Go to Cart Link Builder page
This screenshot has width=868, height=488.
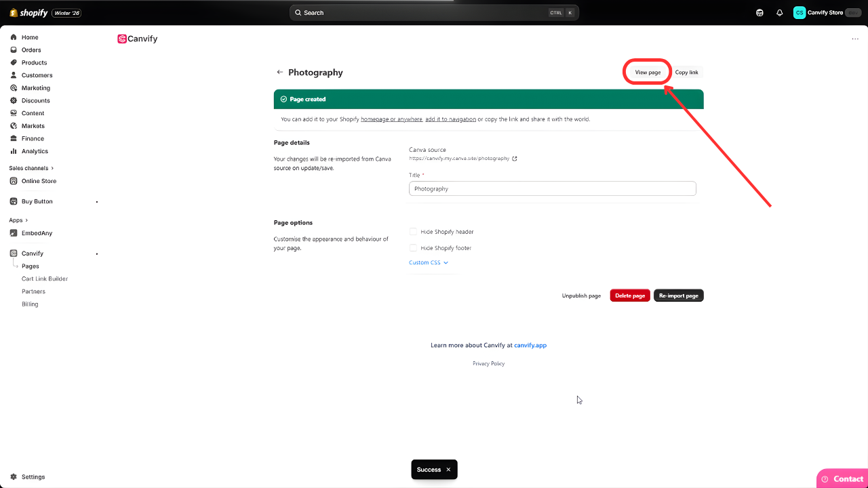pos(45,279)
